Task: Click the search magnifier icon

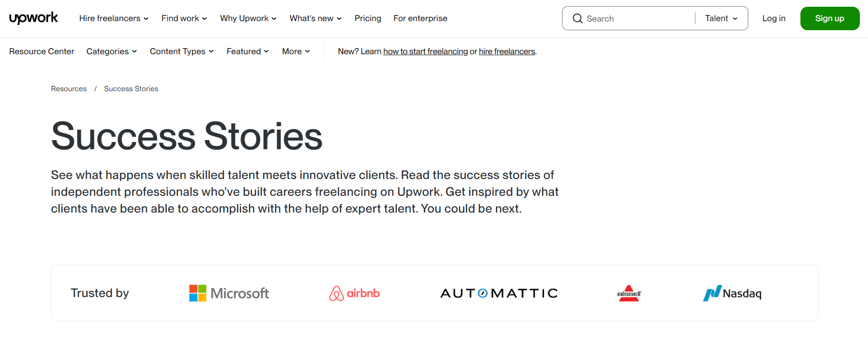Action: pyautogui.click(x=578, y=18)
